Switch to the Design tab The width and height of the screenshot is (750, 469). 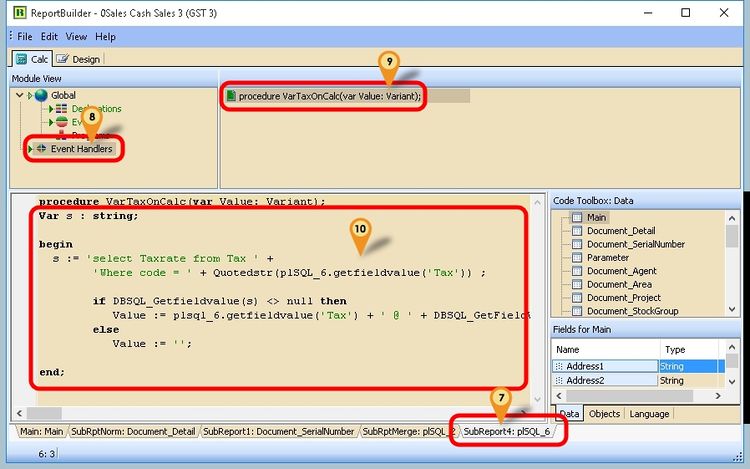pyautogui.click(x=78, y=59)
